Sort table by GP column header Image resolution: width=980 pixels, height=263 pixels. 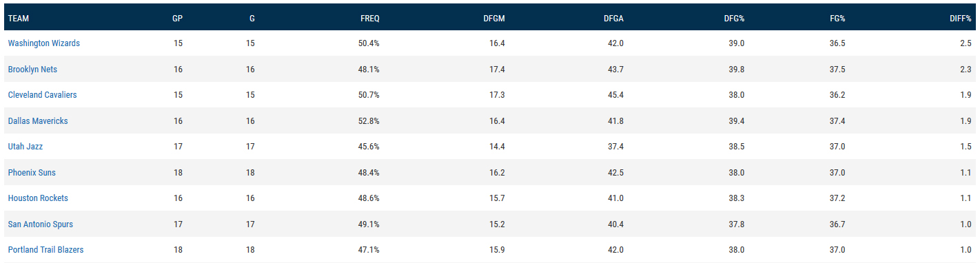[x=177, y=17]
